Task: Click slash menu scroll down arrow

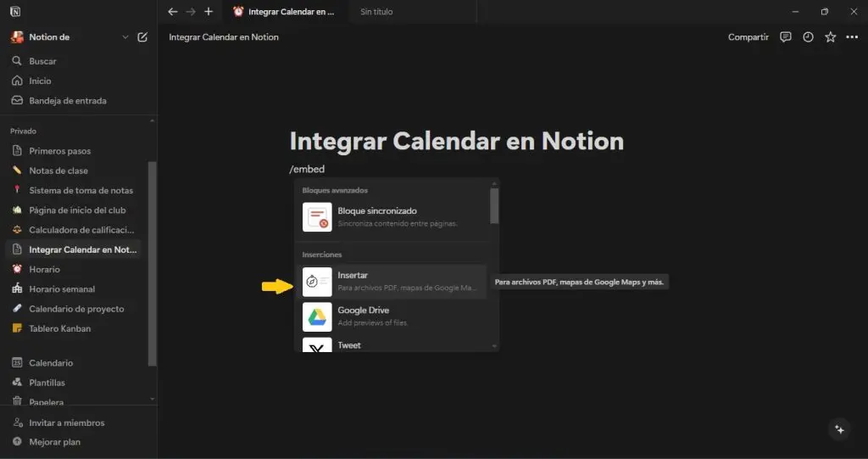Action: (x=494, y=346)
